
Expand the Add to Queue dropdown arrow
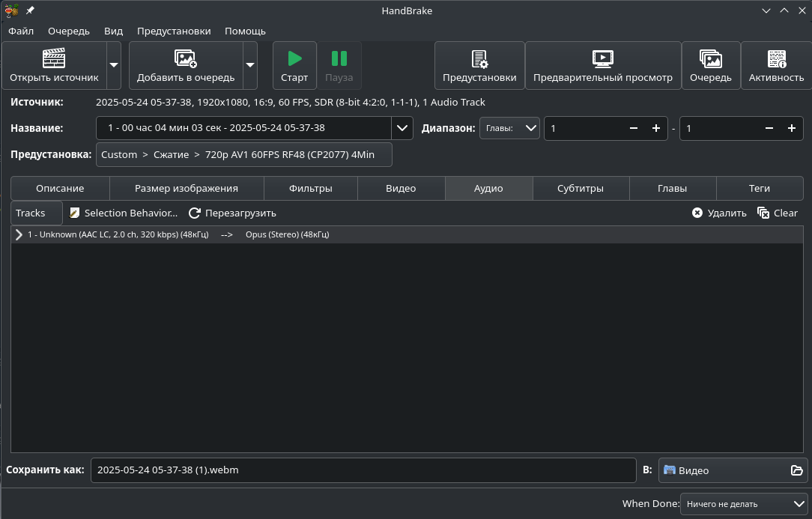click(250, 65)
